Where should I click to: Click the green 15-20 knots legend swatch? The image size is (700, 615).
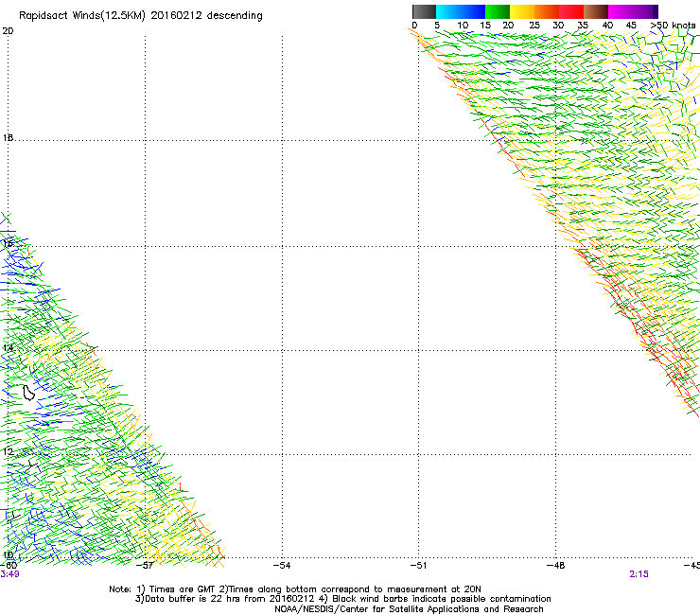498,11
